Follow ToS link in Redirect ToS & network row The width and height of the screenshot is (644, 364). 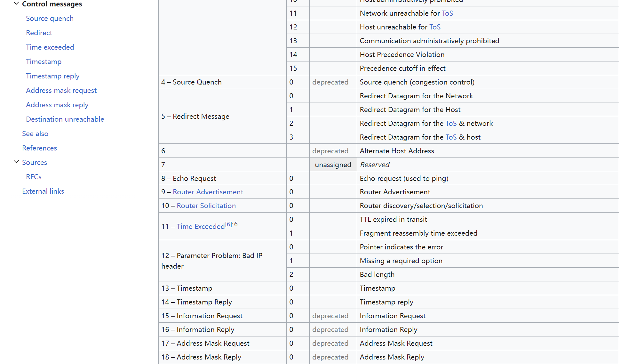tap(451, 123)
